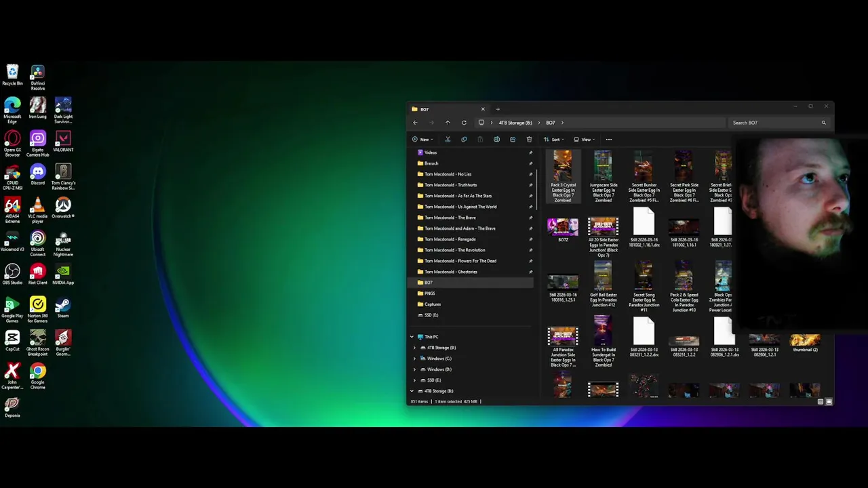Select the CapCut desktop icon
868x488 pixels.
[12, 340]
